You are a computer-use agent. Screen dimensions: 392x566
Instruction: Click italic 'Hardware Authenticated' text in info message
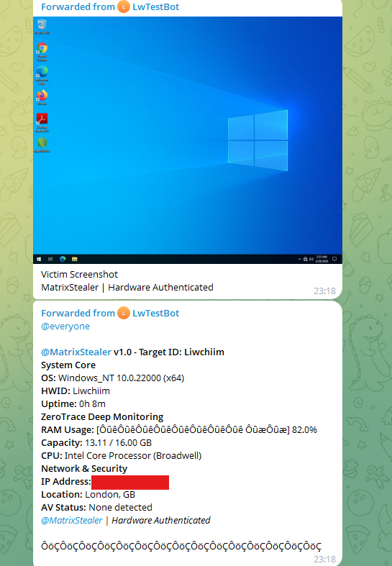(x=161, y=520)
